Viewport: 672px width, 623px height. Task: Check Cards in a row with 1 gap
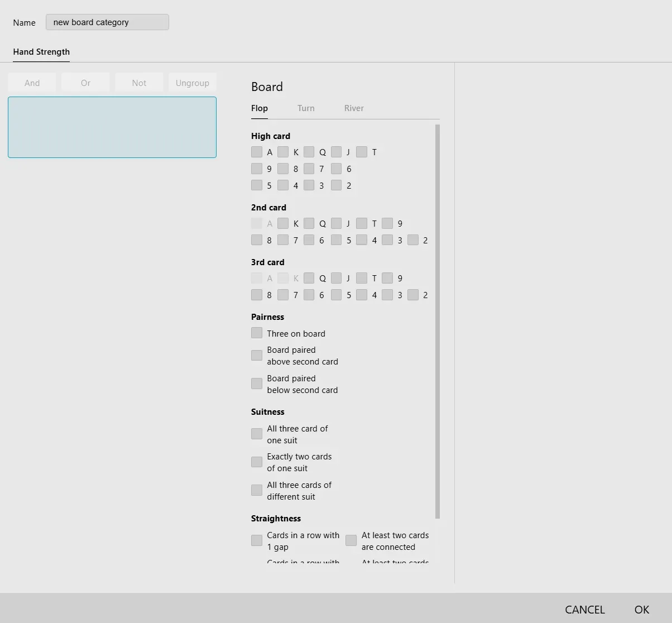[257, 541]
